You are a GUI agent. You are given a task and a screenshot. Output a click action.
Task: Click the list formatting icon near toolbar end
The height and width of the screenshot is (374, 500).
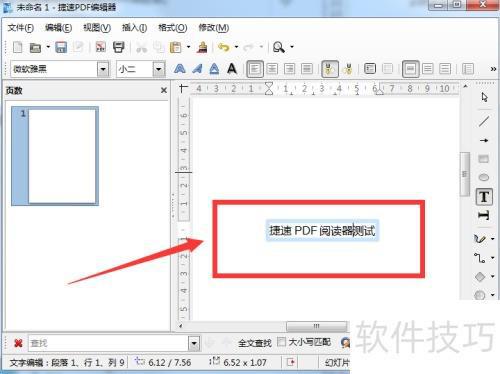pos(468,69)
